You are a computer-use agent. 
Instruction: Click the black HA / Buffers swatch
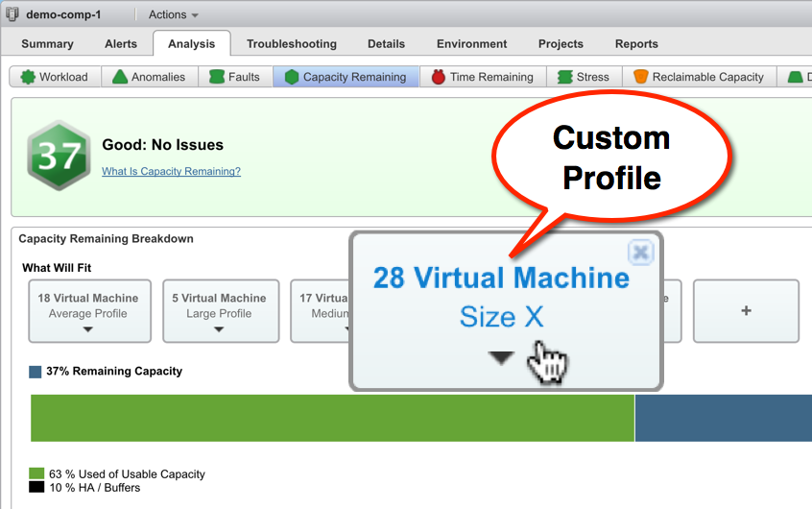pyautogui.click(x=36, y=487)
